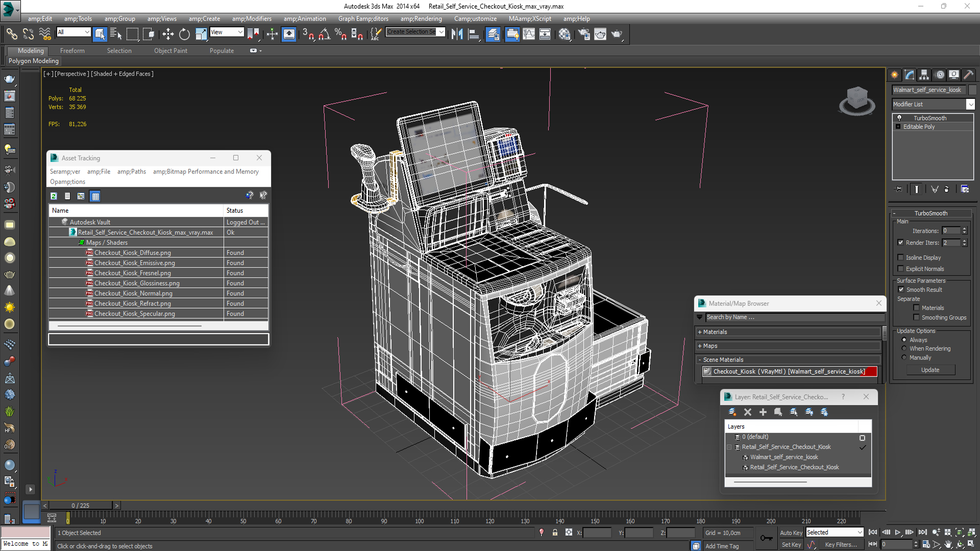The height and width of the screenshot is (551, 980).
Task: Open the Modify command panel tab
Action: 910,74
